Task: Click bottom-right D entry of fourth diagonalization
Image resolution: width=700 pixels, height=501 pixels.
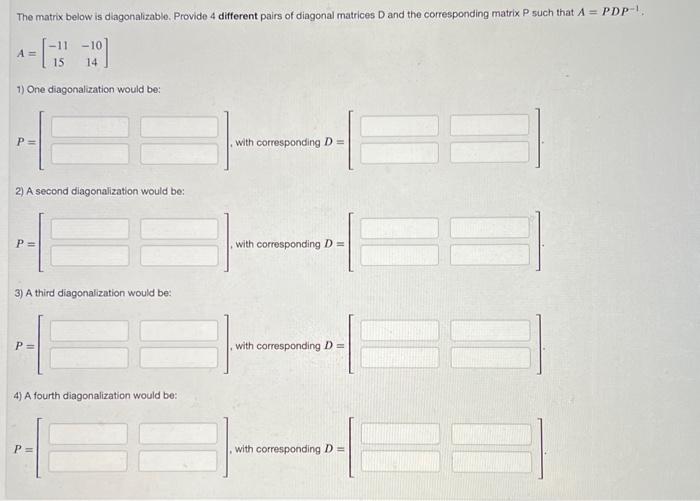Action: [x=492, y=462]
